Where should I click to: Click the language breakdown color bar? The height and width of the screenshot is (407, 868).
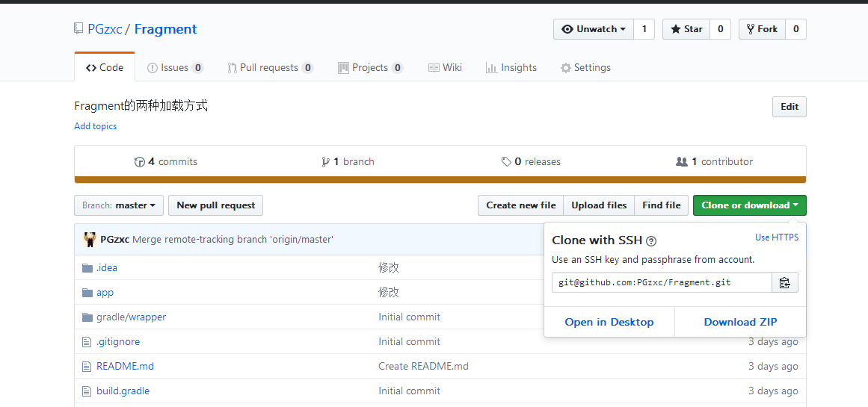coord(440,180)
